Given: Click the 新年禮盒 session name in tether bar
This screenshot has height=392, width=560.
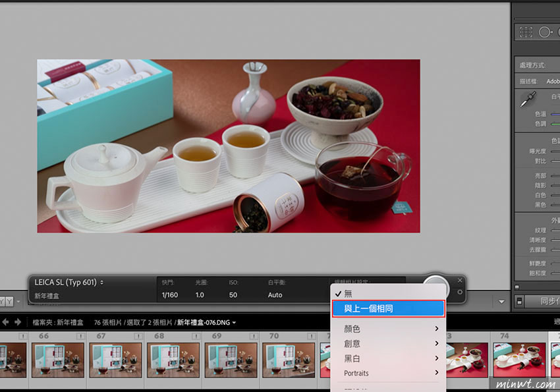Looking at the screenshot, I should coord(47,296).
